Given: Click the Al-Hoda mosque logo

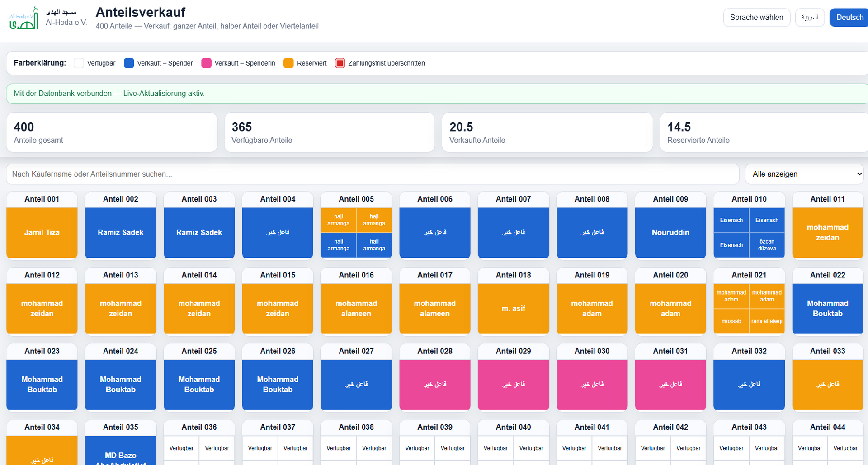Looking at the screenshot, I should [24, 18].
